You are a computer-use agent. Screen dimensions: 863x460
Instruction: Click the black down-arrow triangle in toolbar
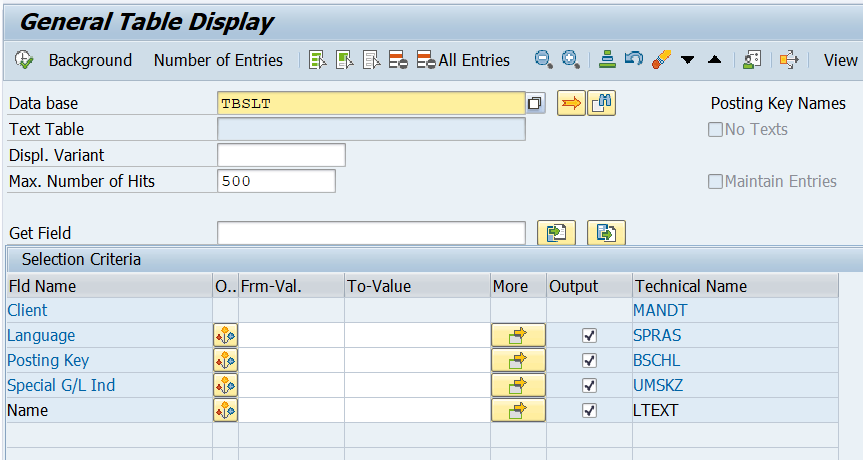[687, 60]
